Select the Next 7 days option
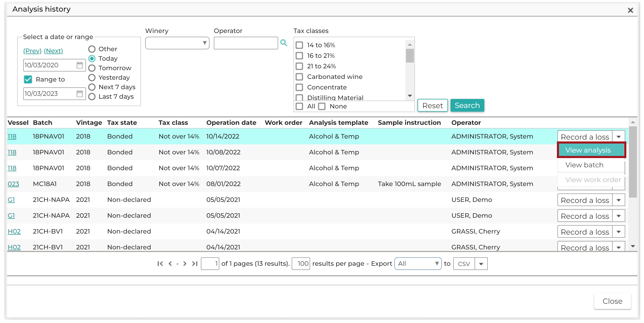The image size is (644, 323). click(92, 87)
